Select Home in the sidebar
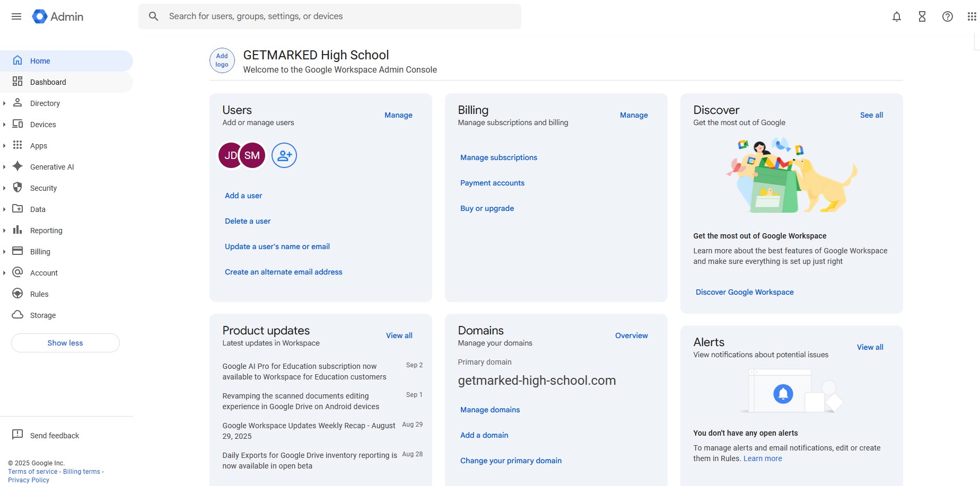This screenshot has width=980, height=486. pyautogui.click(x=66, y=61)
